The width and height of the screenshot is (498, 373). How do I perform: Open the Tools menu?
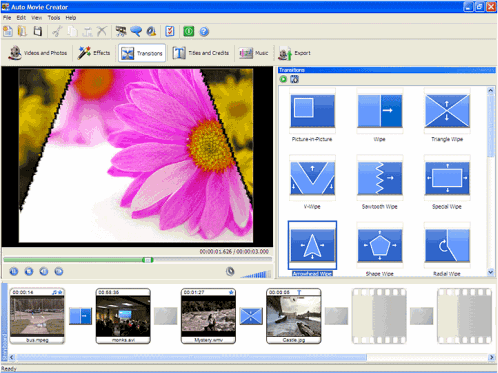(x=54, y=18)
